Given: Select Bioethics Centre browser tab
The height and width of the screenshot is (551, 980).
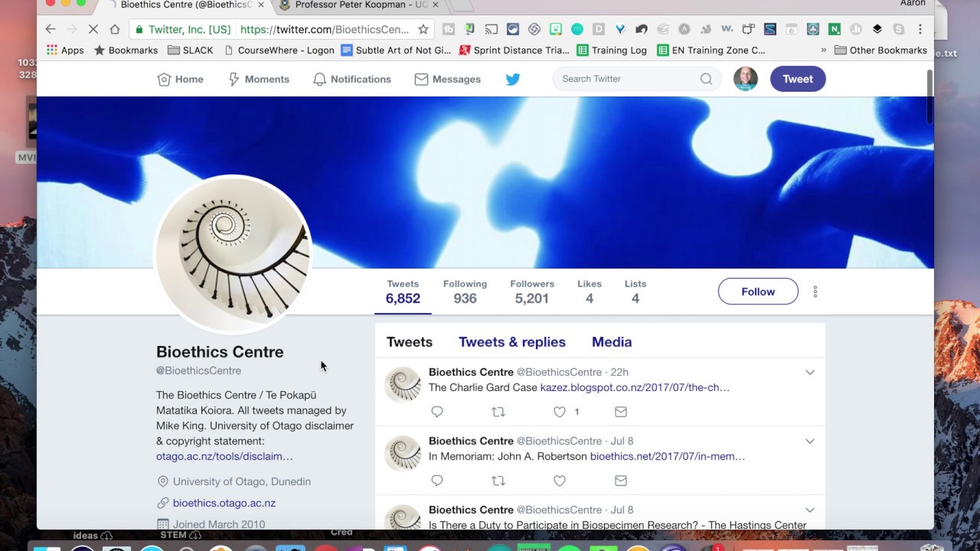Looking at the screenshot, I should tap(188, 5).
